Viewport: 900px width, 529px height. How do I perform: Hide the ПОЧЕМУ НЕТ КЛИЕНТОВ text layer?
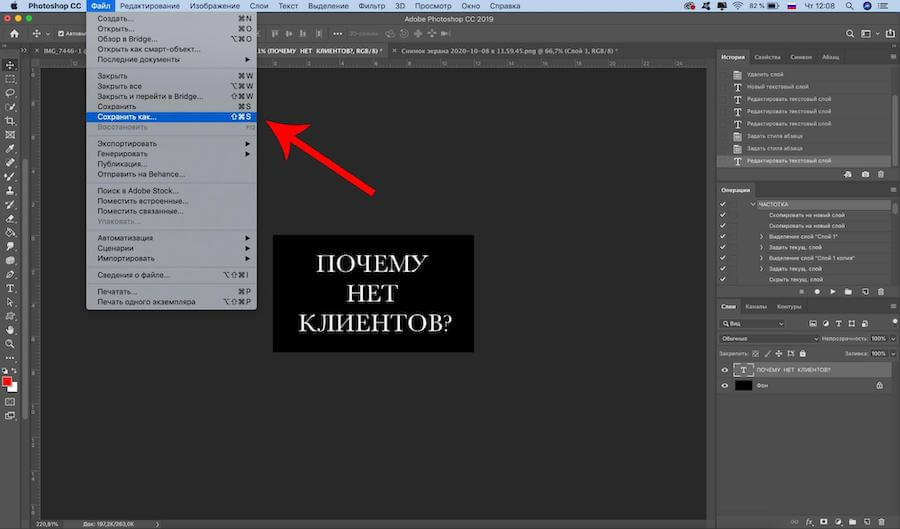point(725,370)
